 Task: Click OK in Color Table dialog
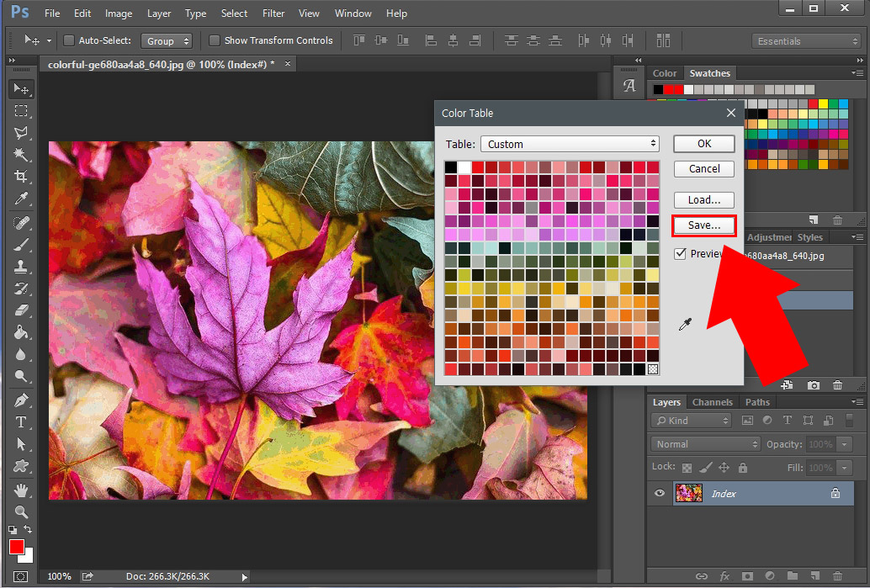click(704, 144)
